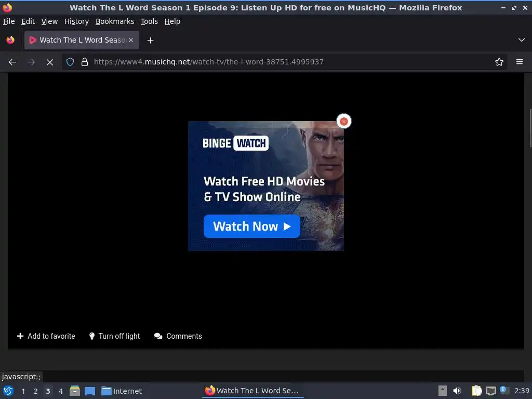The height and width of the screenshot is (399, 532).
Task: Select the Firefox window in taskbar
Action: pos(253,391)
